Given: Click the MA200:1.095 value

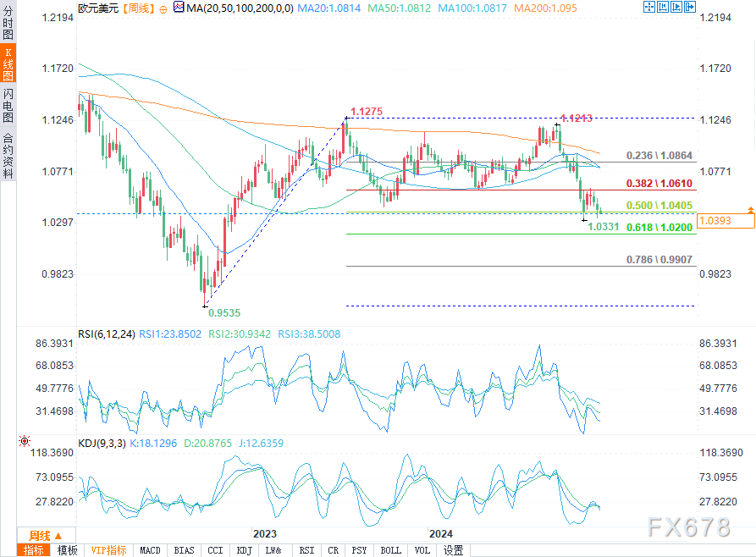Looking at the screenshot, I should click(545, 8).
